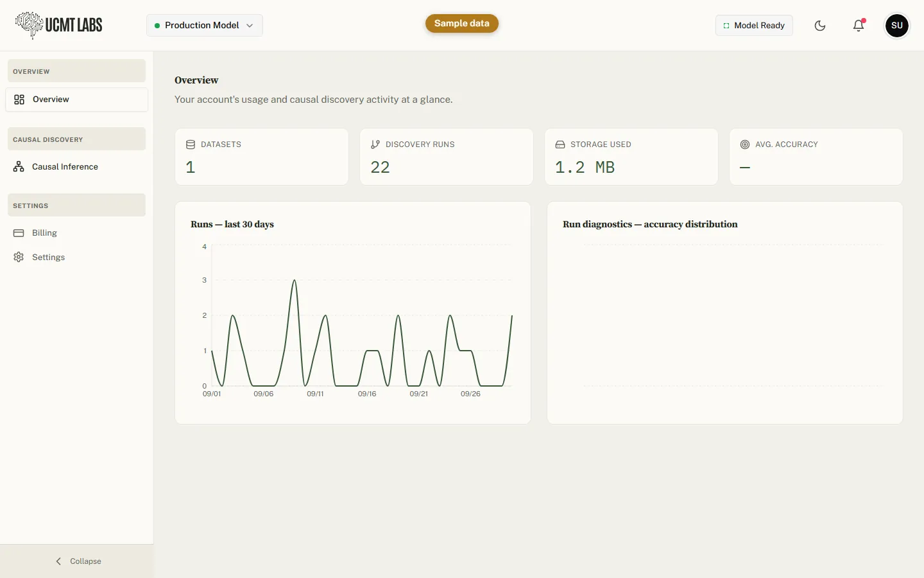Click the chevron on Production Model selector
Screen dimensions: 924x578
coord(250,26)
